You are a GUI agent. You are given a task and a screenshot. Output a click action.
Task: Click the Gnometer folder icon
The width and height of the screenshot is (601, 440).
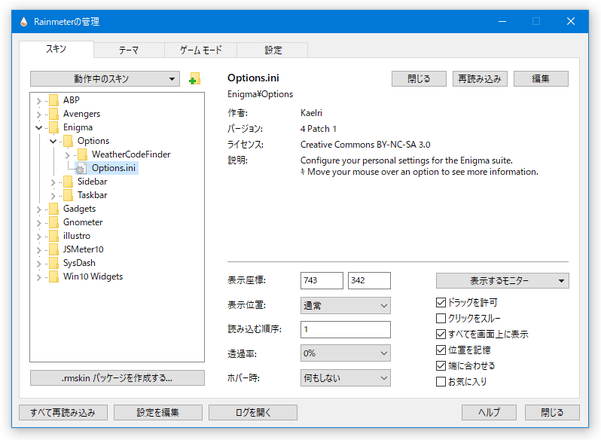pos(54,222)
